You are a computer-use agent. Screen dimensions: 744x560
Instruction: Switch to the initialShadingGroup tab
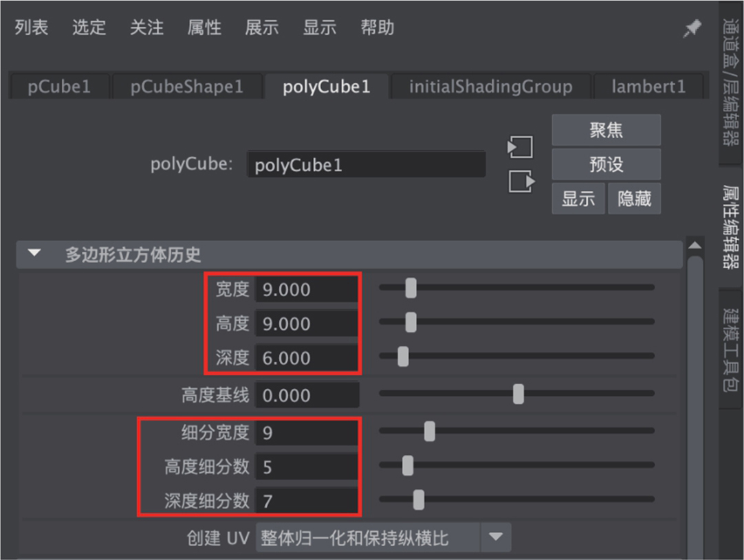coord(491,87)
